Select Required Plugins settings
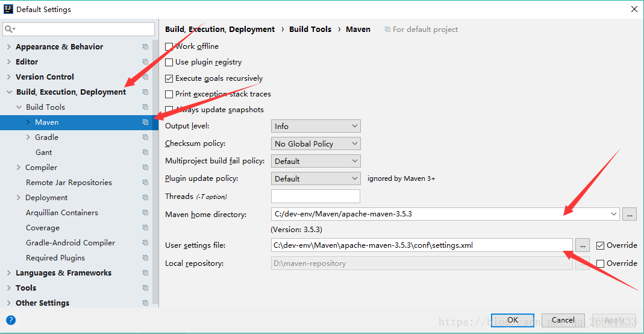 pyautogui.click(x=55, y=257)
